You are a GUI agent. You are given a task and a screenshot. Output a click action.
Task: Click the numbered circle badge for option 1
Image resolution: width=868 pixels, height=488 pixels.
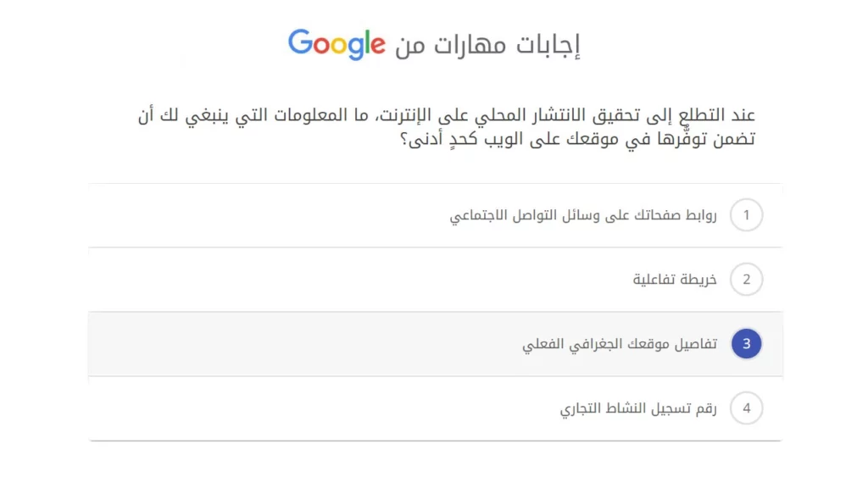click(747, 215)
